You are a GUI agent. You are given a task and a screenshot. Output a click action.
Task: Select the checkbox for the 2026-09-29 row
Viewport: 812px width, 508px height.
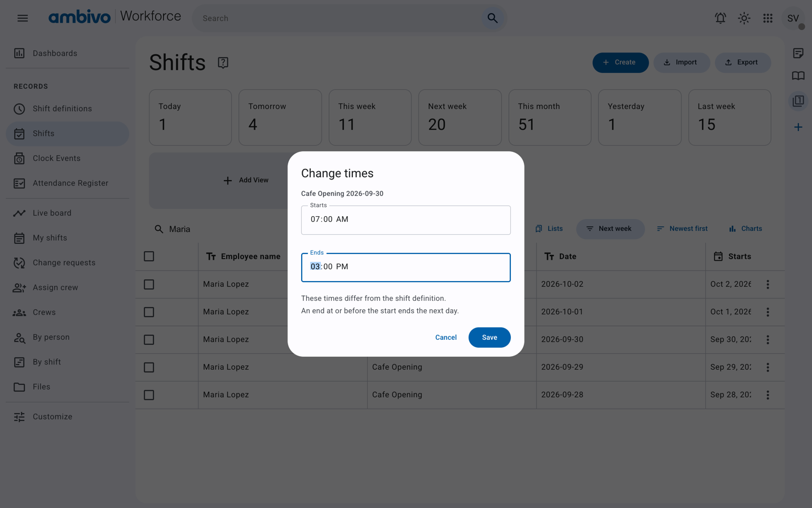149,367
